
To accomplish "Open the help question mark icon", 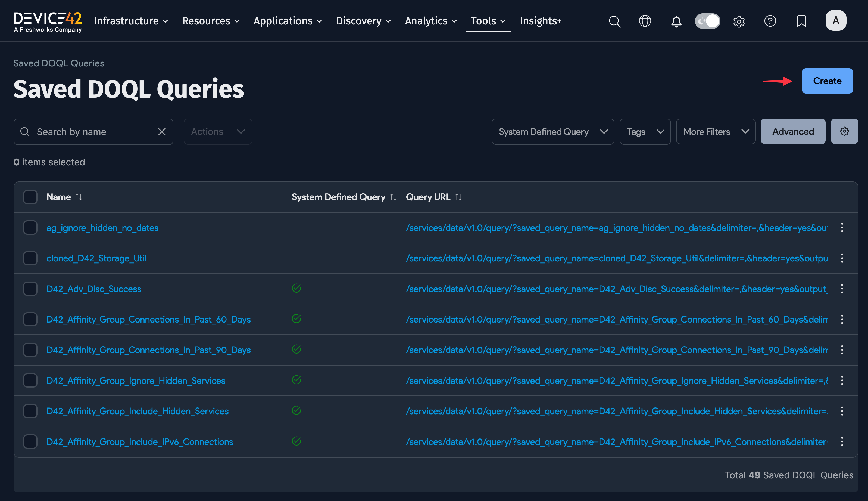I will coord(770,21).
